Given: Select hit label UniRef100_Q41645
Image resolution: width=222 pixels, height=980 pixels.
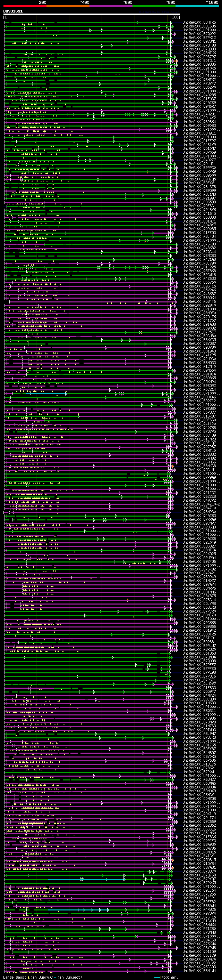Looking at the screenshot, I should pyautogui.click(x=199, y=213).
